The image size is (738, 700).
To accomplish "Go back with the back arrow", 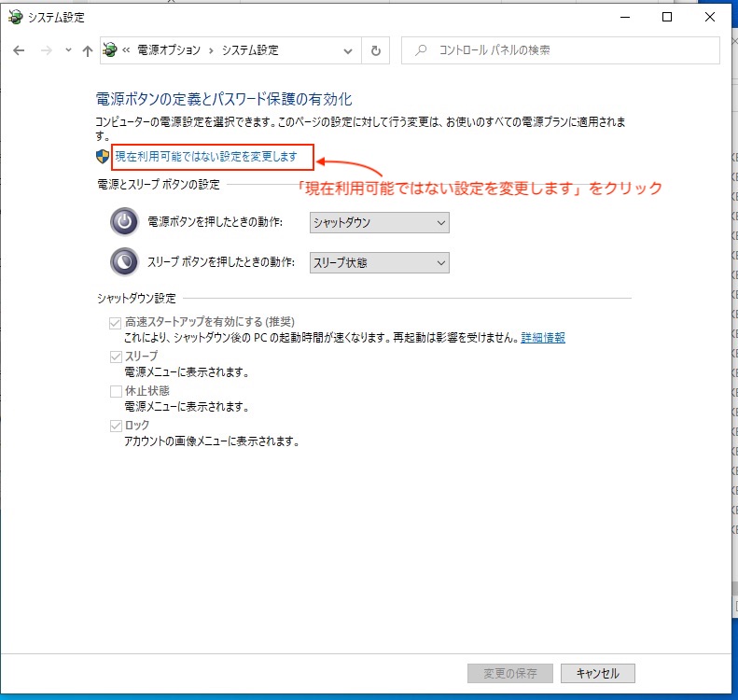I will tap(19, 50).
